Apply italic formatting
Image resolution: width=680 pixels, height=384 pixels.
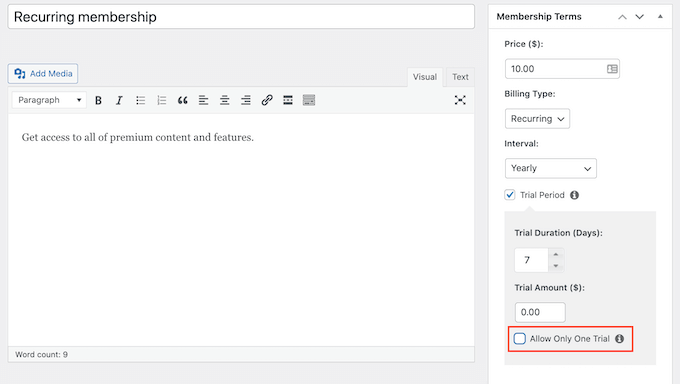click(x=119, y=100)
